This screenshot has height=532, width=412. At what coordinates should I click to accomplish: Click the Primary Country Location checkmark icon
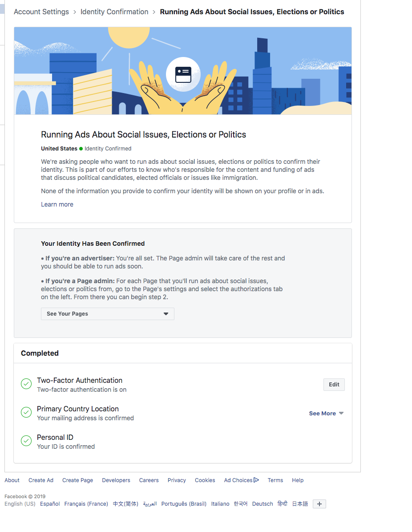[x=26, y=412]
